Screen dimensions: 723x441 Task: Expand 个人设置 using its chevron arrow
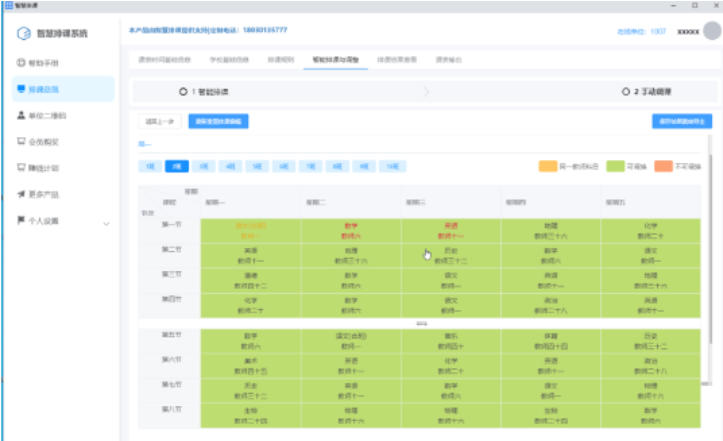(106, 221)
